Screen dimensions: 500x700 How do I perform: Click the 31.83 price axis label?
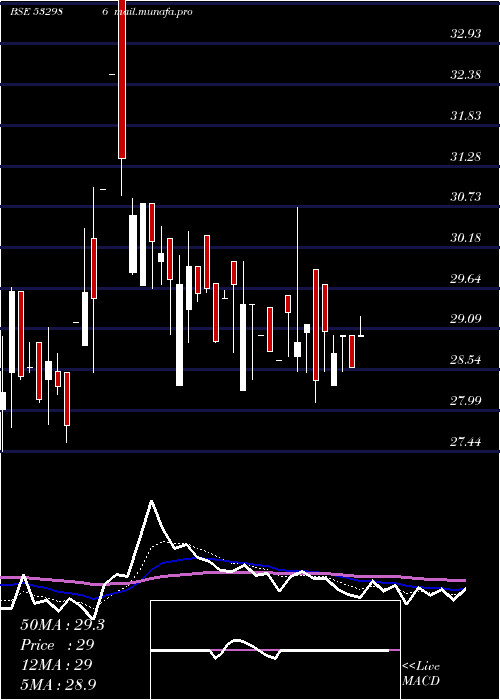[466, 116]
